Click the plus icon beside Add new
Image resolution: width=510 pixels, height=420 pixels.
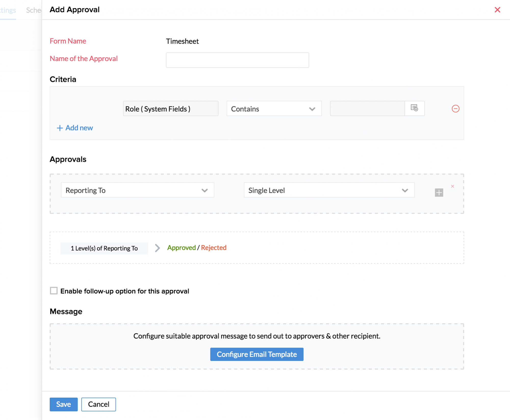tap(60, 128)
